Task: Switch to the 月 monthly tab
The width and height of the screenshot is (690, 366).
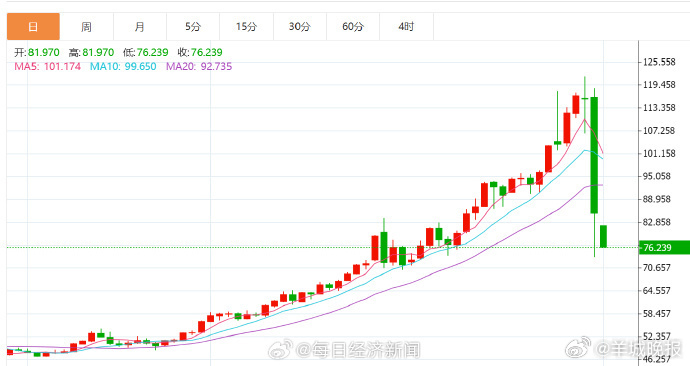Action: tap(139, 27)
